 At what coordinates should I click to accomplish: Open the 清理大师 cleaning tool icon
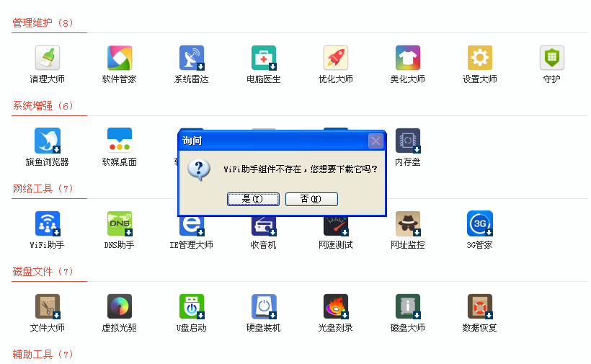[x=48, y=58]
